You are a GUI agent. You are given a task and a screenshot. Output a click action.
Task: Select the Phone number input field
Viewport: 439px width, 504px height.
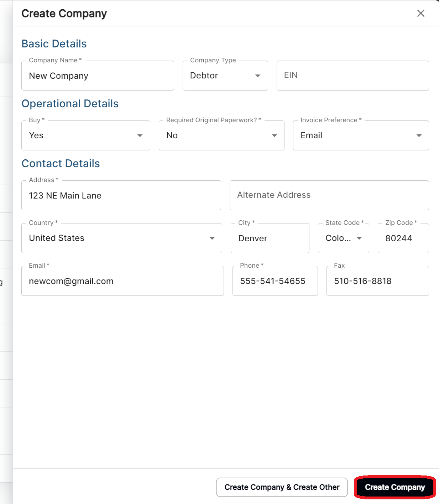275,281
